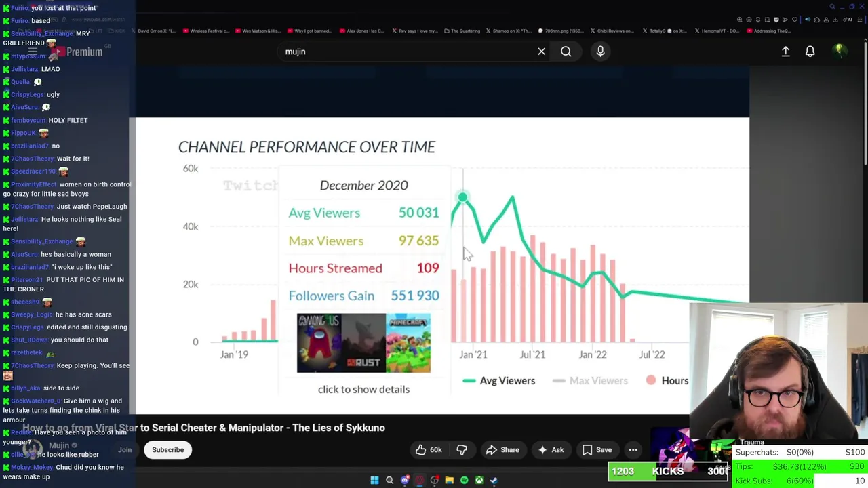Switch to the Rev says I love my tab
The width and height of the screenshot is (868, 488).
(416, 31)
